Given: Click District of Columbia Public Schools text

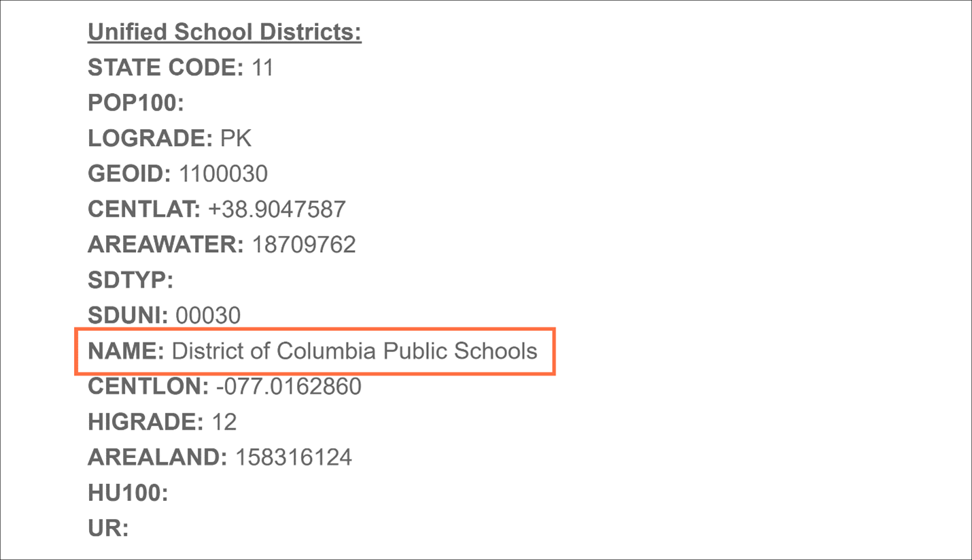Looking at the screenshot, I should coord(354,351).
